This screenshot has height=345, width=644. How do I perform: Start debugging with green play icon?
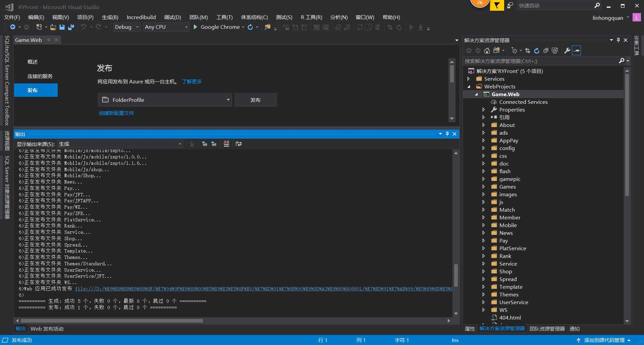click(x=195, y=27)
